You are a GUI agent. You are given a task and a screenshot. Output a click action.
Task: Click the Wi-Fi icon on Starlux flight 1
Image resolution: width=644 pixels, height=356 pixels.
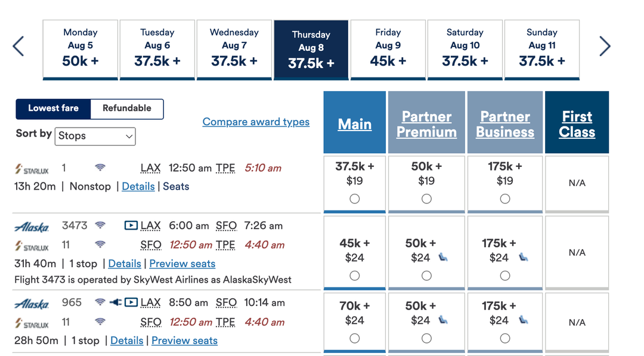(100, 168)
